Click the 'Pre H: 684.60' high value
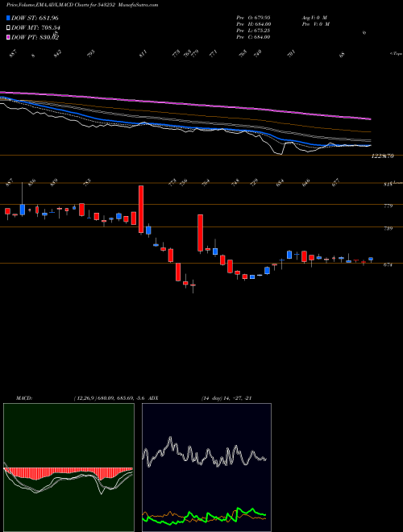The image size is (403, 532). (253, 24)
